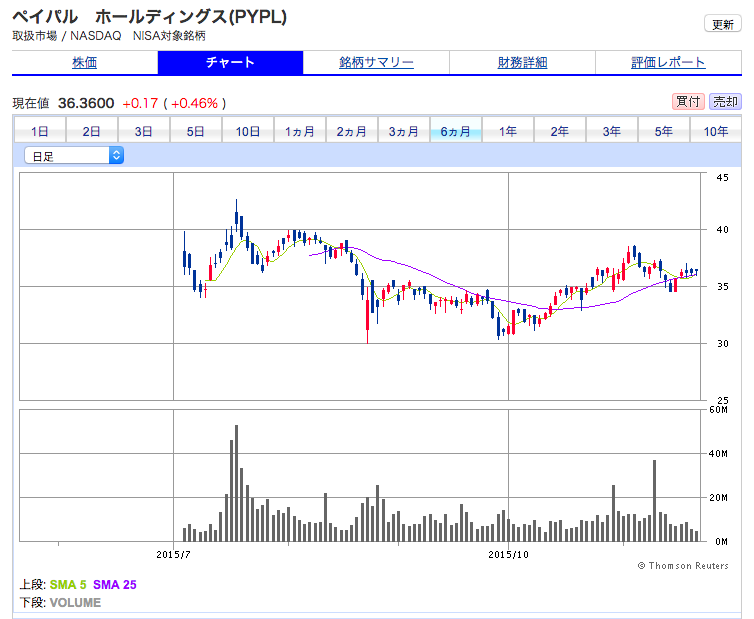Open the 株価 stock price tab
The height and width of the screenshot is (619, 754).
85,63
